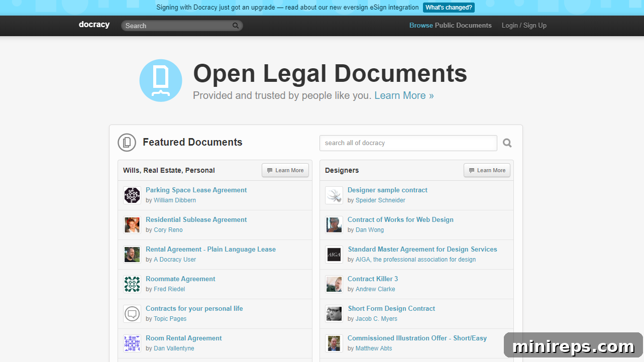Screen dimensions: 644x362
Task: Click the Open Legal Documents blue circle logo
Action: 161,80
